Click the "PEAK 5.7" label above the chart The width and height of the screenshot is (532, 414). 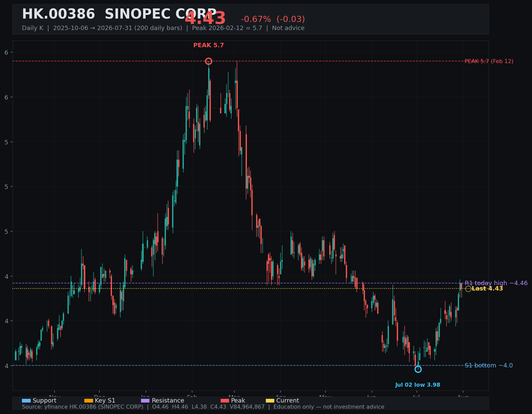[x=208, y=45]
